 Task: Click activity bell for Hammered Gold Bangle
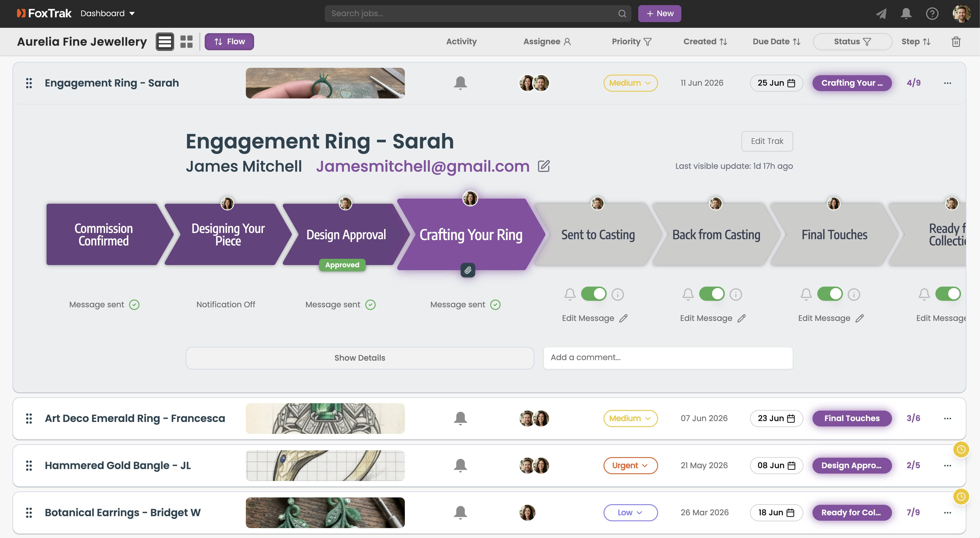[460, 465]
